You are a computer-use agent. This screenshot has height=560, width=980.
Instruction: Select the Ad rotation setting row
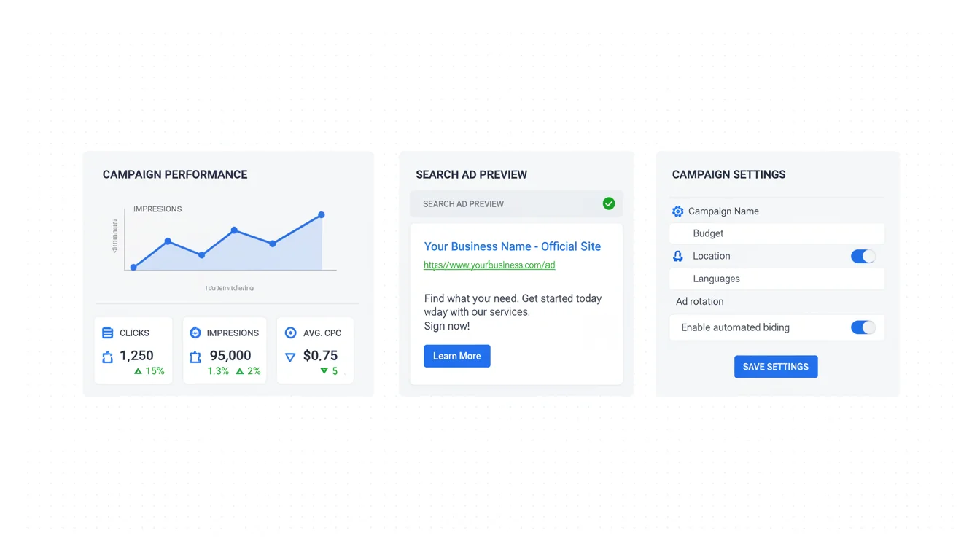click(777, 301)
